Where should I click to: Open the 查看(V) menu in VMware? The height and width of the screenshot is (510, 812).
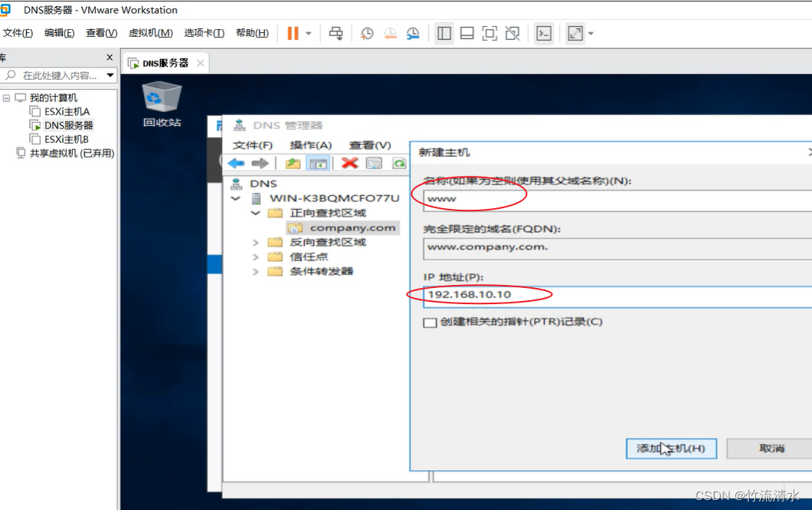tap(101, 33)
